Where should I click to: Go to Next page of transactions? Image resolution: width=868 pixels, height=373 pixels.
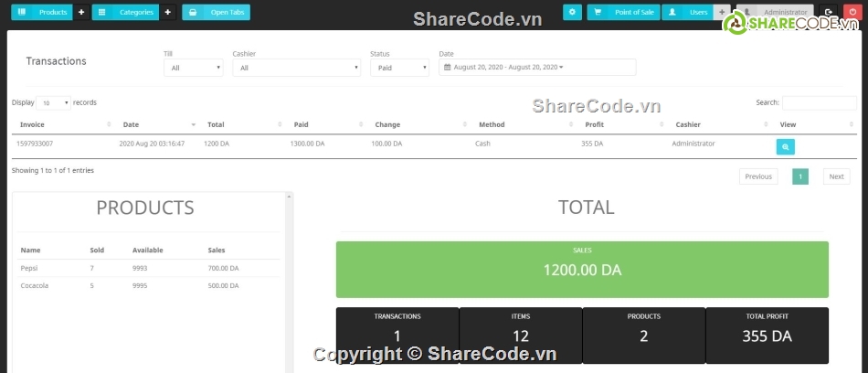[x=836, y=176]
